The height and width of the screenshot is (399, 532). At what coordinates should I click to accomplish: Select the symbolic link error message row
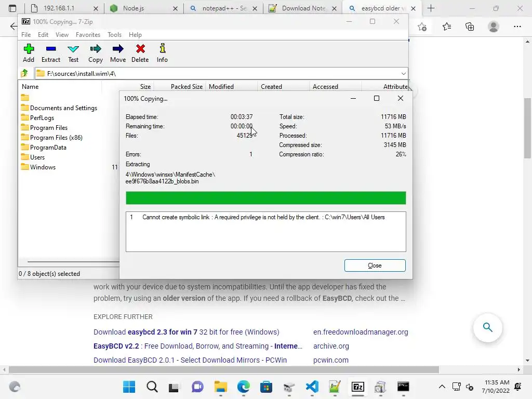click(265, 217)
